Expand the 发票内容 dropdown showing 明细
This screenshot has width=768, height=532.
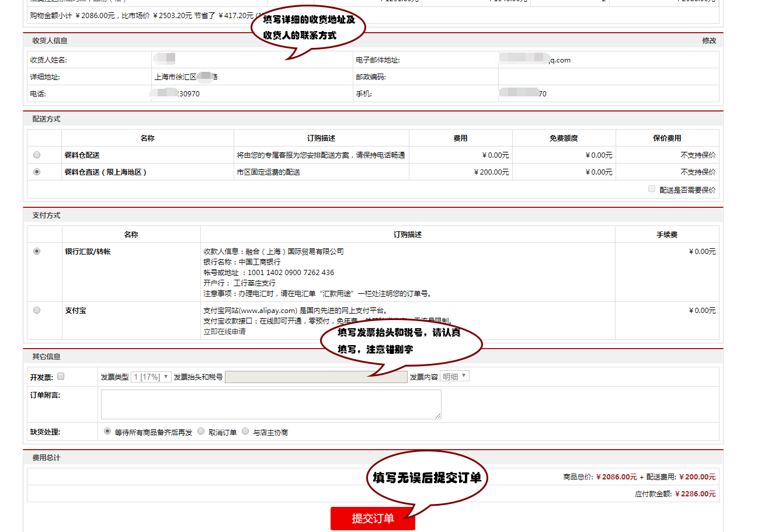tap(454, 377)
